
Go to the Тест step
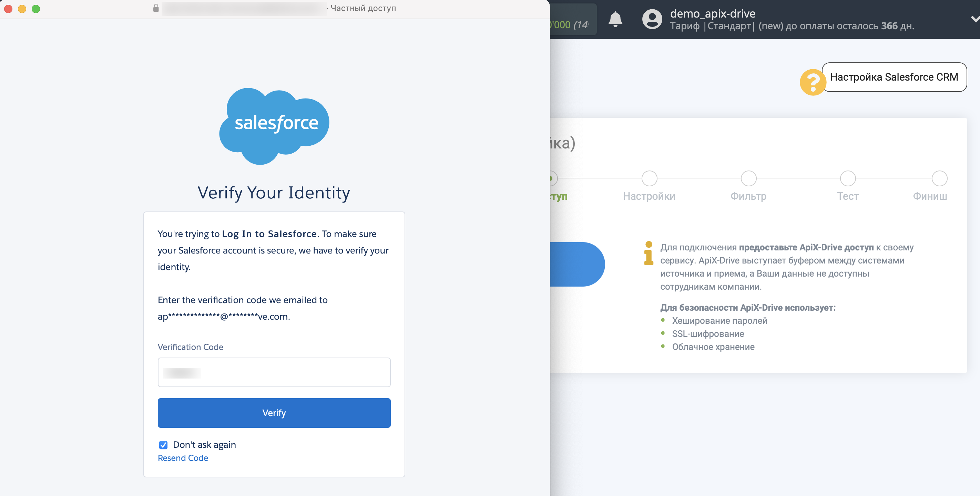848,196
